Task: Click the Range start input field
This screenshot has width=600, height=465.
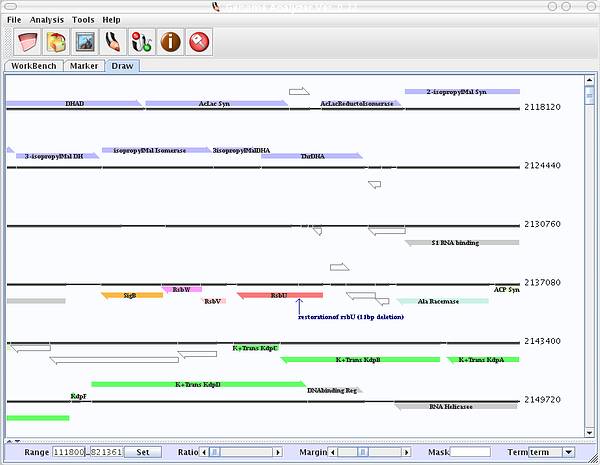Action: 69,452
